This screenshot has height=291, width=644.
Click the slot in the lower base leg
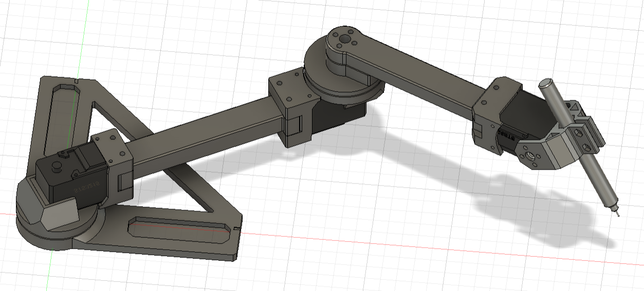(179, 230)
